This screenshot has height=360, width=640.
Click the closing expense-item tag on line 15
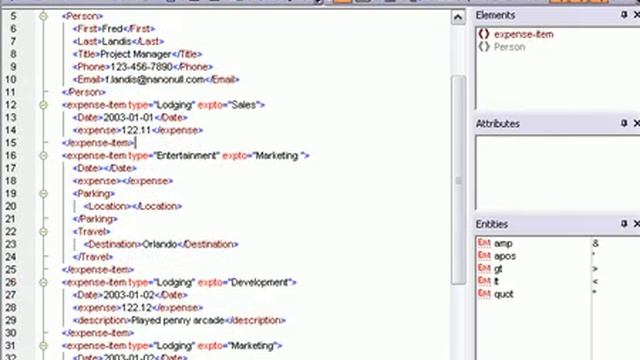[98, 143]
